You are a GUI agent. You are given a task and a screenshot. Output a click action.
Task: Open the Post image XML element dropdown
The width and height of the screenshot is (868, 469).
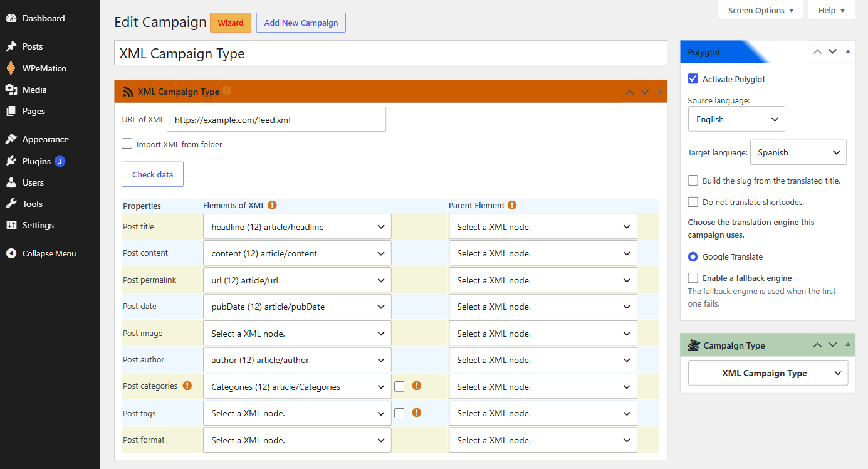pyautogui.click(x=297, y=334)
